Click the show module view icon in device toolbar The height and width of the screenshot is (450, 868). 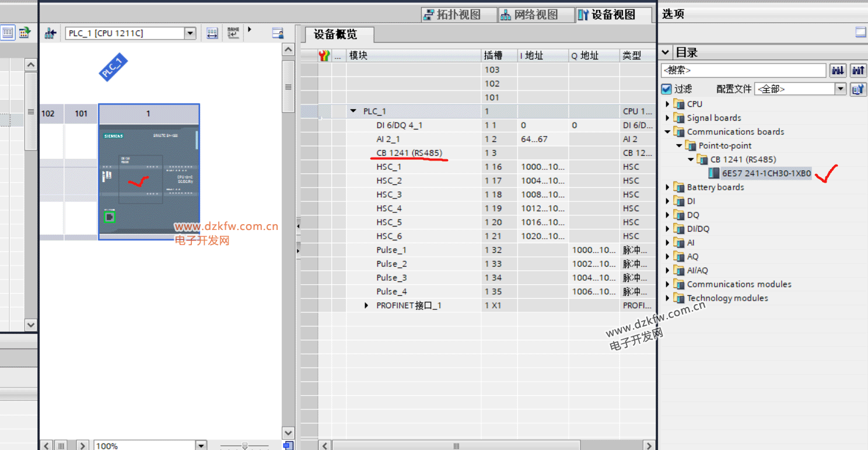(x=278, y=33)
